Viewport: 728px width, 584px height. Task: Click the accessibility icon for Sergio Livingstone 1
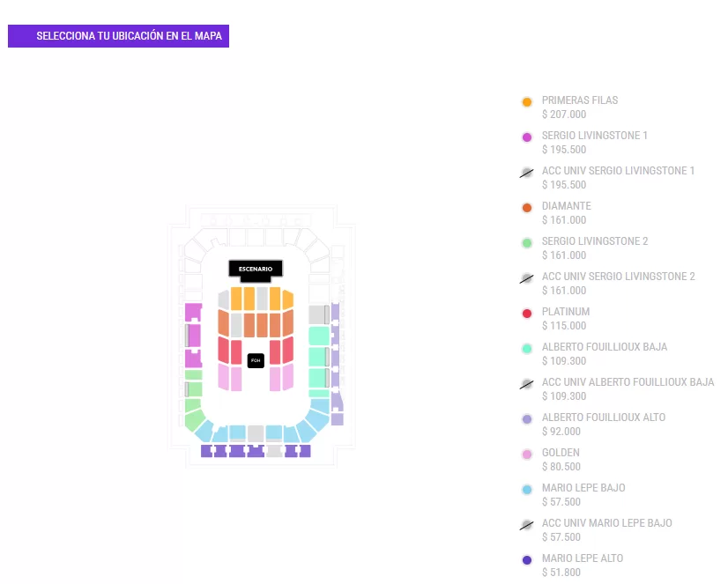pos(527,173)
